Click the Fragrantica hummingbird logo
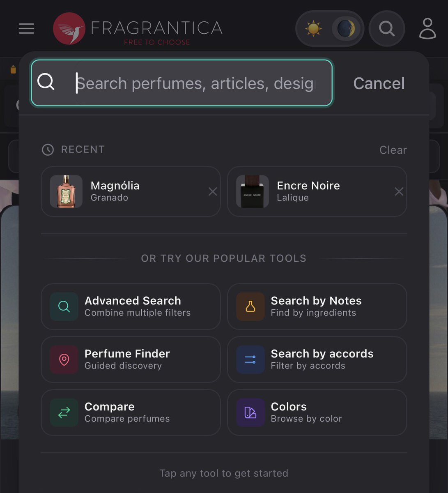This screenshot has height=493, width=448. [69, 28]
